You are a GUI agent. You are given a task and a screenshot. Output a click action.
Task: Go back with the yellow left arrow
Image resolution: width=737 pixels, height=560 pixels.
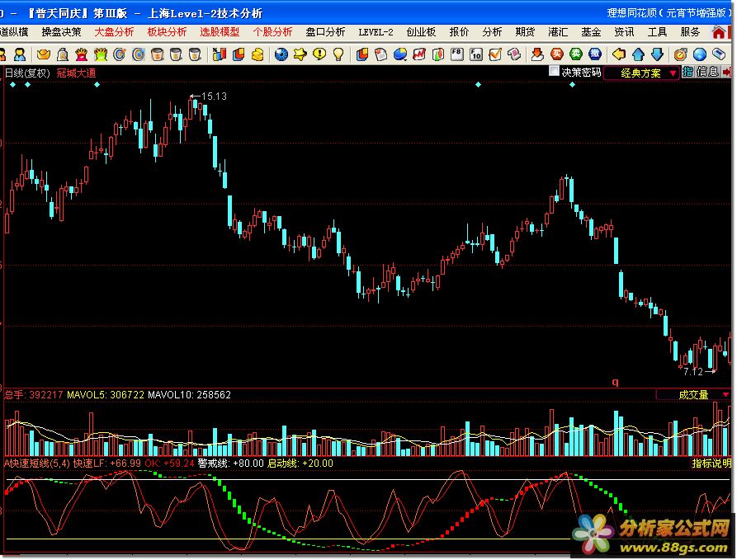(x=619, y=54)
